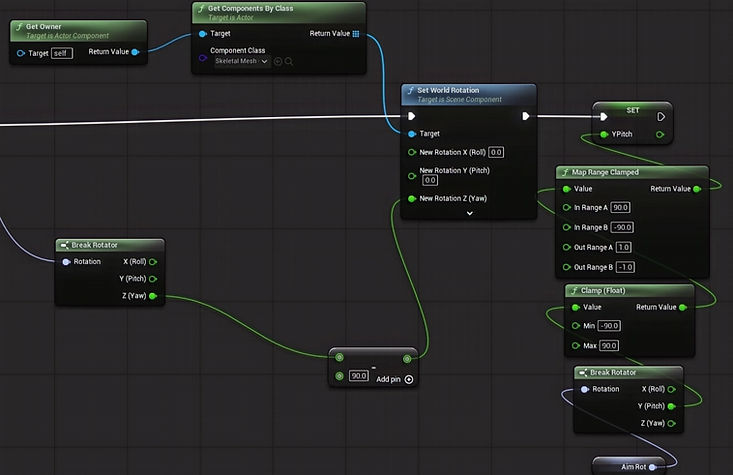Click the output execution pin of Set World Rotation
Screen dimensions: 733x475
tap(526, 116)
